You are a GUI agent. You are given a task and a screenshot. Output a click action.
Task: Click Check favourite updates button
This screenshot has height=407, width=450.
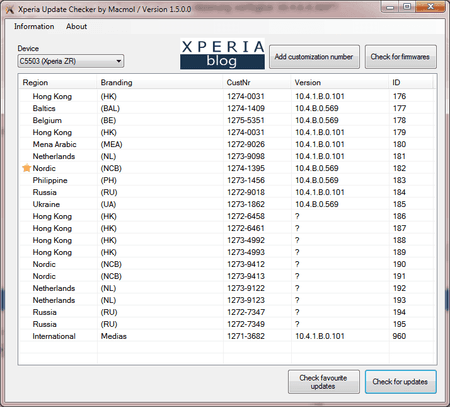(x=324, y=382)
